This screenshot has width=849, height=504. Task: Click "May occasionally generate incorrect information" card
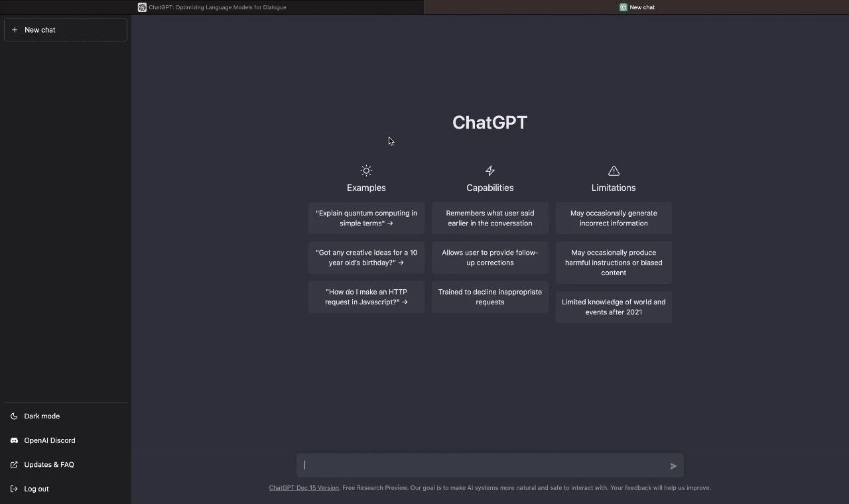614,218
